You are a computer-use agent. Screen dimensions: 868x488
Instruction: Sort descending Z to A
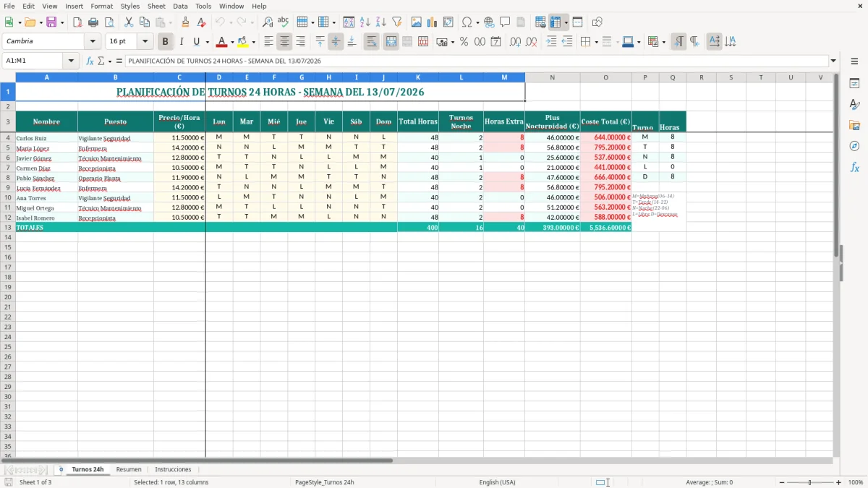point(381,22)
